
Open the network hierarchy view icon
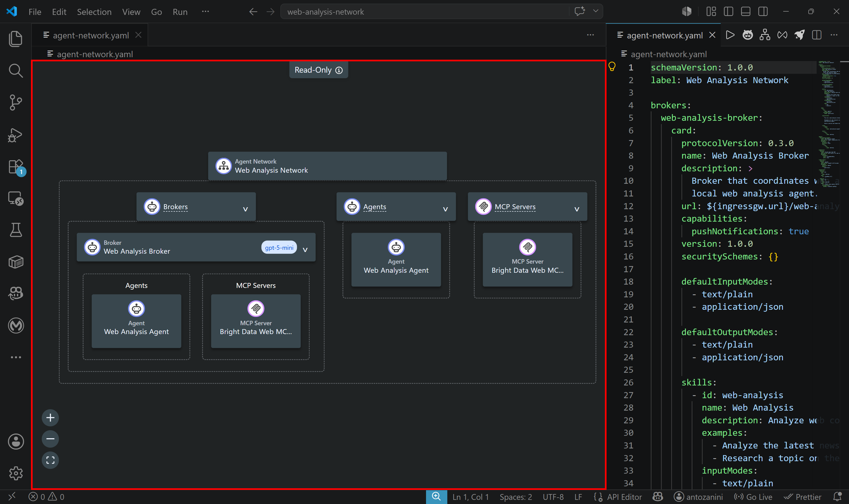coord(765,35)
